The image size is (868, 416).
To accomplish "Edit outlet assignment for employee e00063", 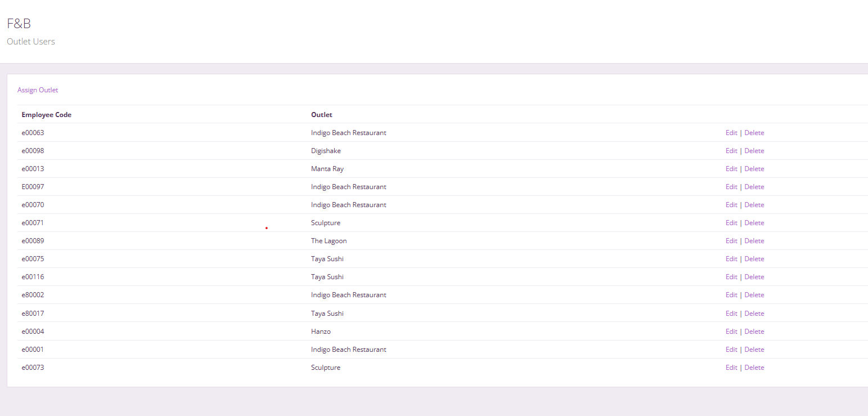I will point(731,133).
